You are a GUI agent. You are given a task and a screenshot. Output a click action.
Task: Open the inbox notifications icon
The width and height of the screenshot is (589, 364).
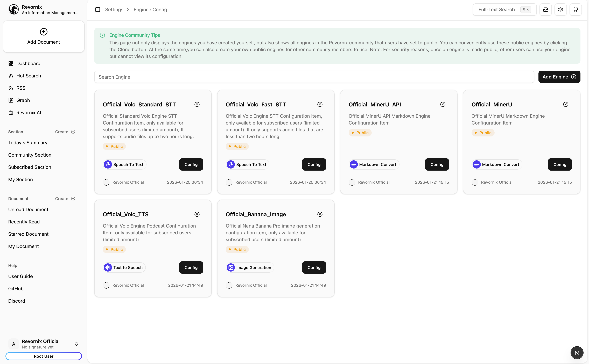click(x=545, y=10)
